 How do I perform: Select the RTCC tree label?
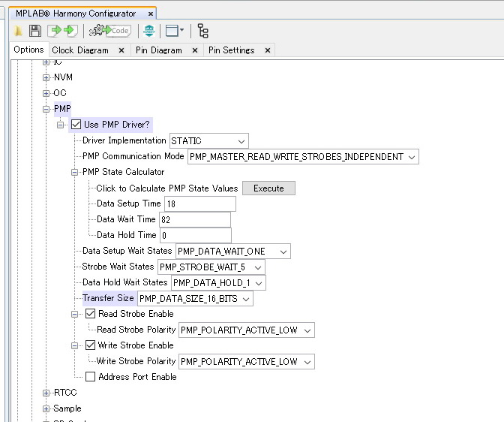click(x=65, y=393)
